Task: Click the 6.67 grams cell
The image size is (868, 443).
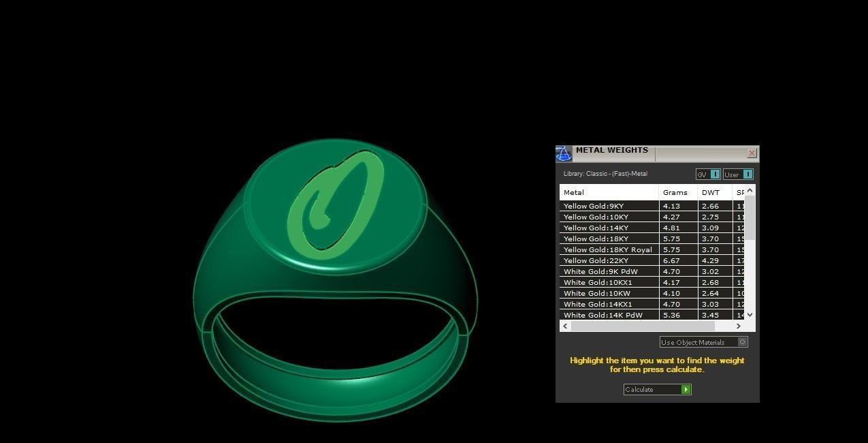Action: pyautogui.click(x=678, y=260)
